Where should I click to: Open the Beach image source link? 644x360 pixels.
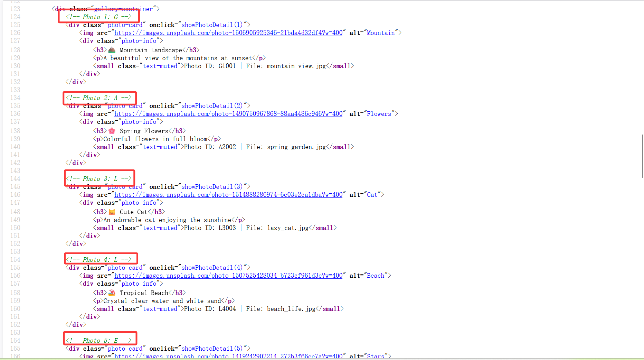[228, 276]
